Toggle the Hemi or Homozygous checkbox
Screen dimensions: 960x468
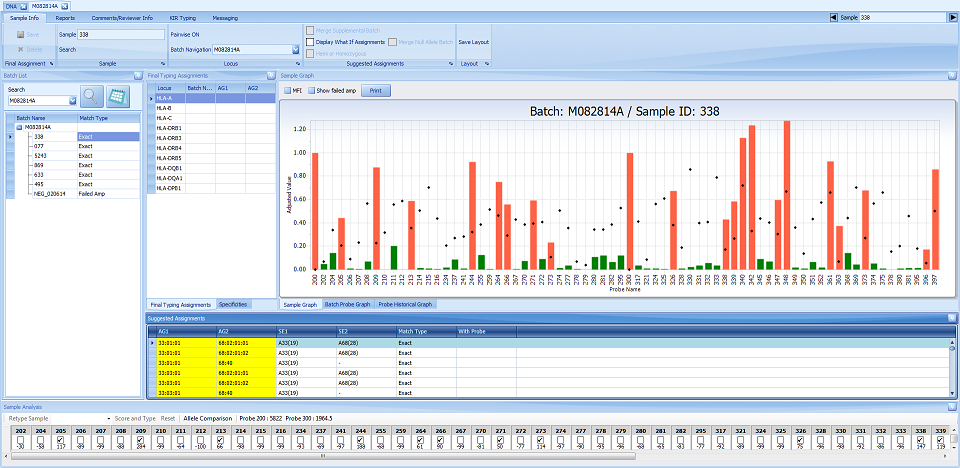(310, 54)
